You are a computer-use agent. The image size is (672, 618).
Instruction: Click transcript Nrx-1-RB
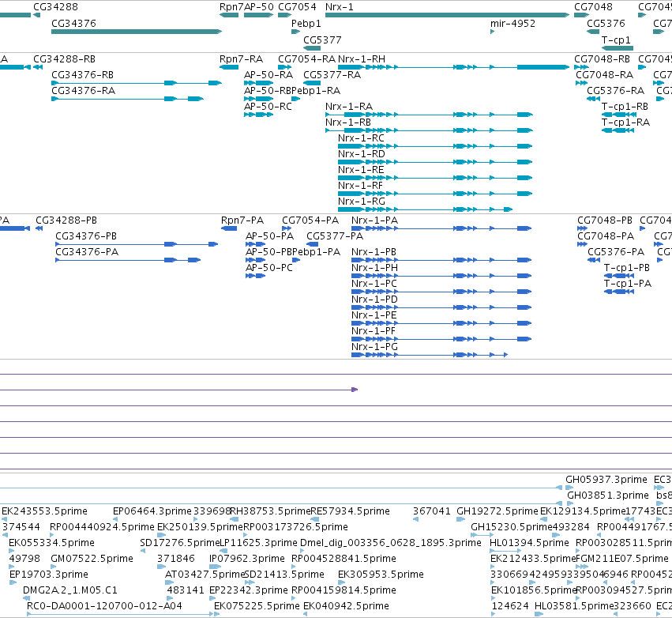coord(348,122)
